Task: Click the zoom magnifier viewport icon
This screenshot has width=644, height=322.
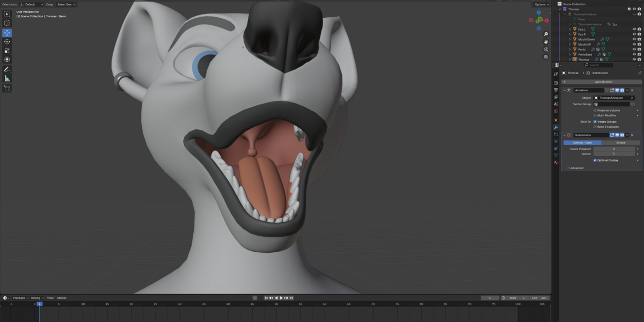Action: tap(546, 34)
